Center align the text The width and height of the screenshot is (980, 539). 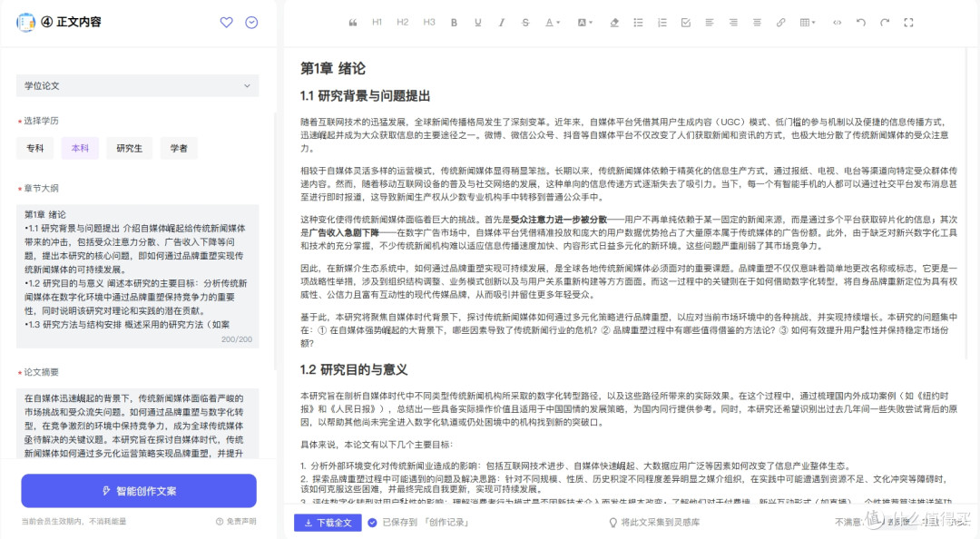pyautogui.click(x=757, y=23)
